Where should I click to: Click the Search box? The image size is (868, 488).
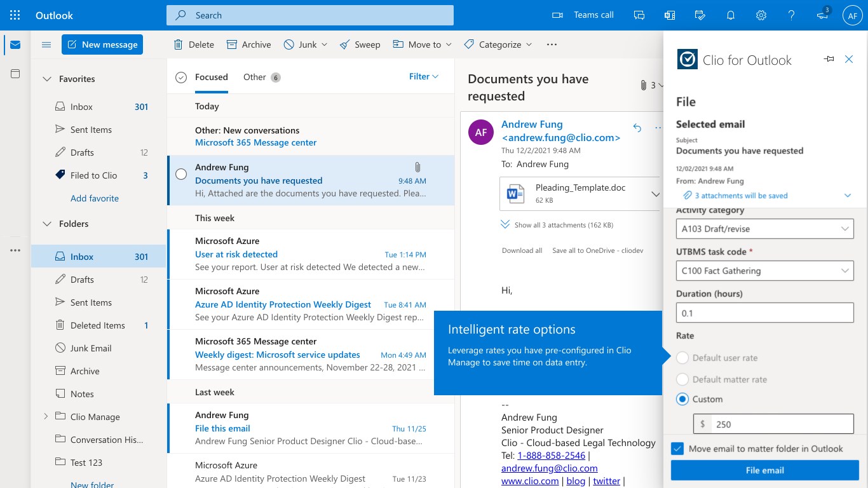(310, 15)
